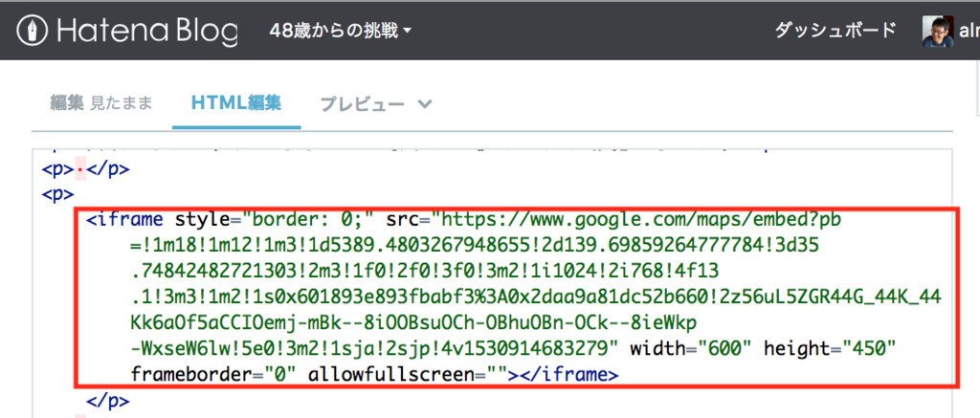Go to ダッシュボード

tap(835, 30)
